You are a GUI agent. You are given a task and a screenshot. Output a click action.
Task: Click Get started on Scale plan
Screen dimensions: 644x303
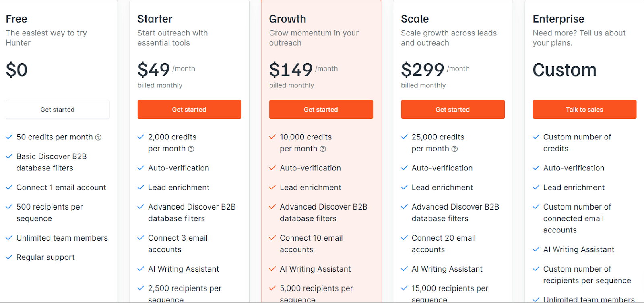click(x=452, y=109)
